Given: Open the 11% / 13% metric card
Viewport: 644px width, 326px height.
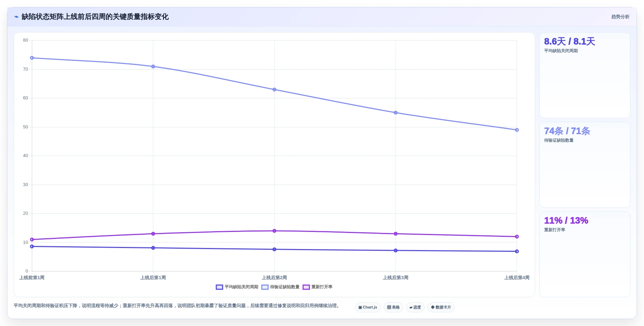Looking at the screenshot, I should pos(584,254).
